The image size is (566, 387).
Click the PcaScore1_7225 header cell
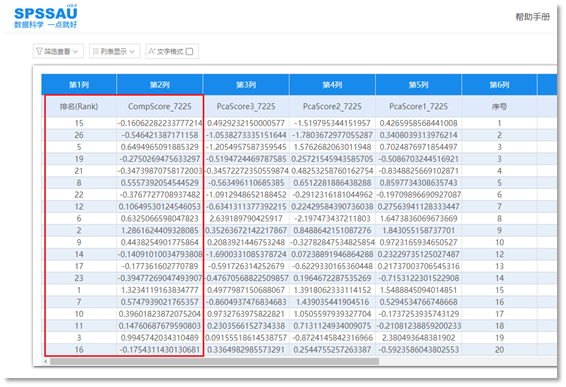coord(418,106)
